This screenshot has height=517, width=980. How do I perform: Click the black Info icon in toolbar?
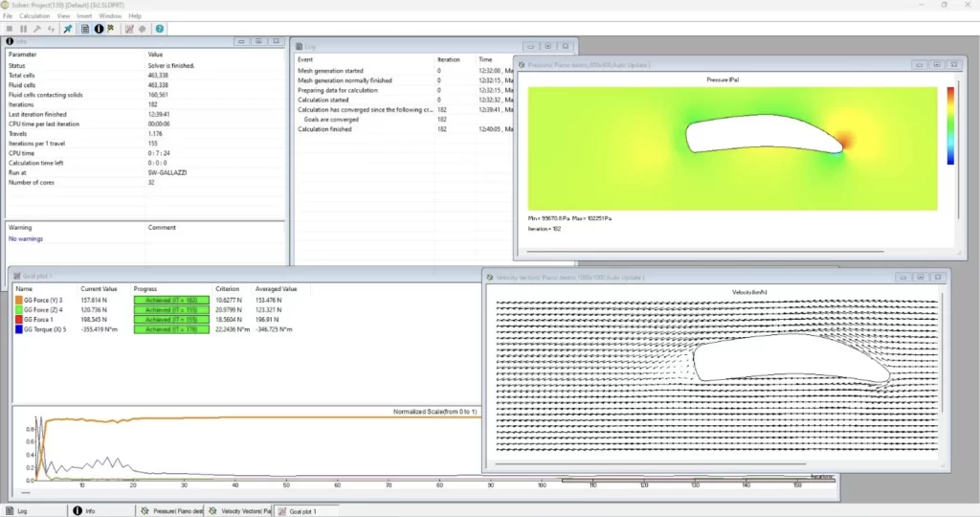tap(98, 29)
